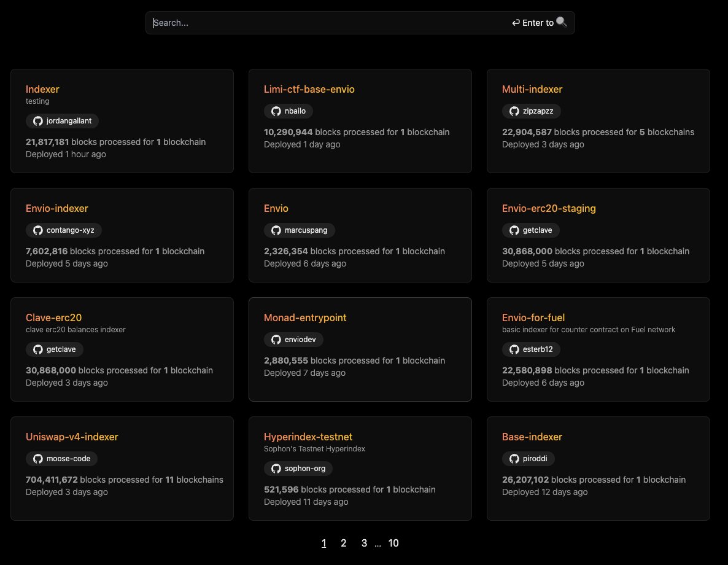This screenshot has height=565, width=728.
Task: Select the Monad-entrypoint indexer card
Action: [360, 381]
